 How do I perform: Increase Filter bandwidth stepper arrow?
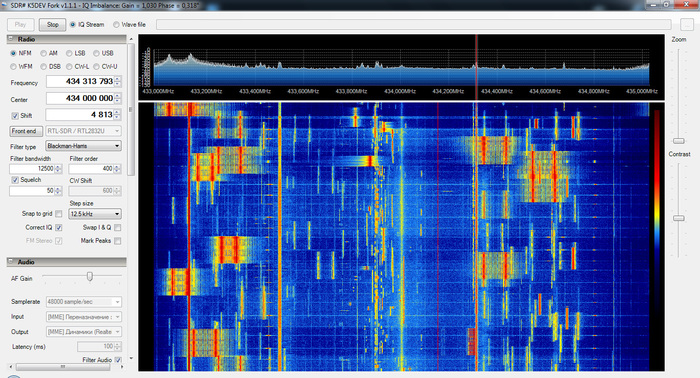coord(58,166)
